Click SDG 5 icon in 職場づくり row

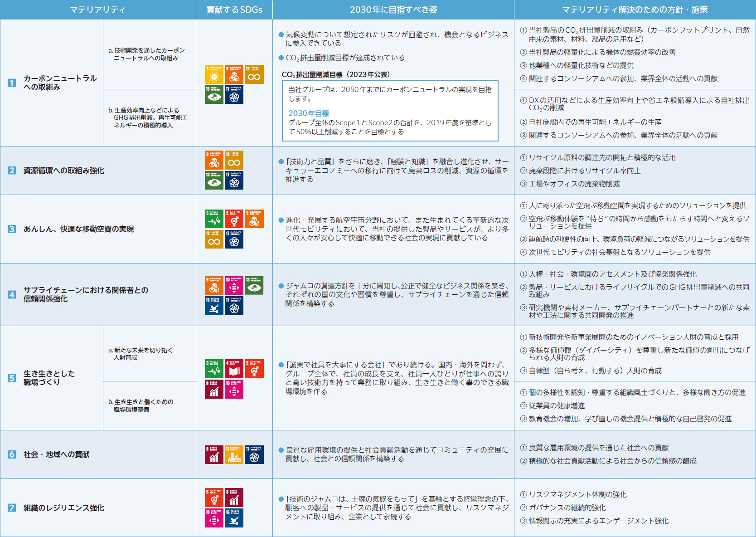tap(254, 369)
